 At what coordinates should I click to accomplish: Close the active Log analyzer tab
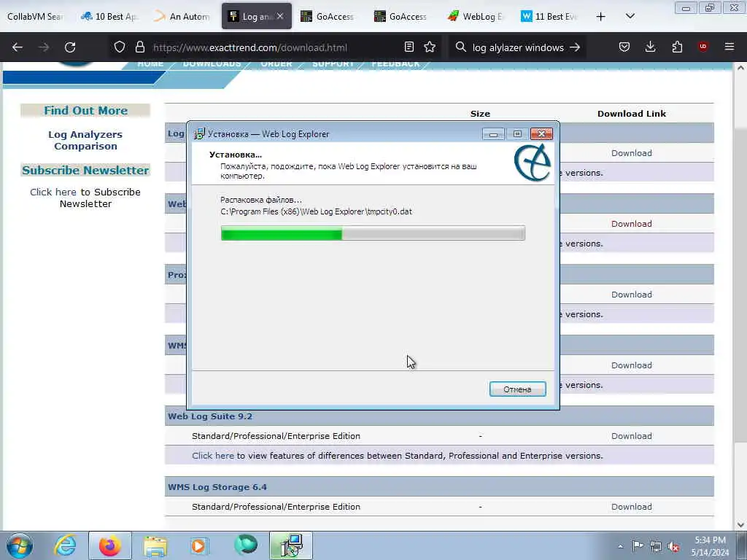coord(280,16)
